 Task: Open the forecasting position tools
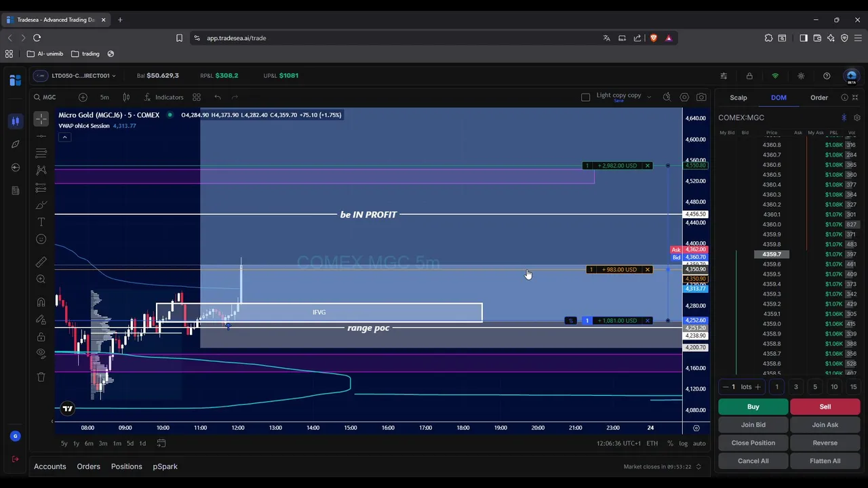(41, 188)
